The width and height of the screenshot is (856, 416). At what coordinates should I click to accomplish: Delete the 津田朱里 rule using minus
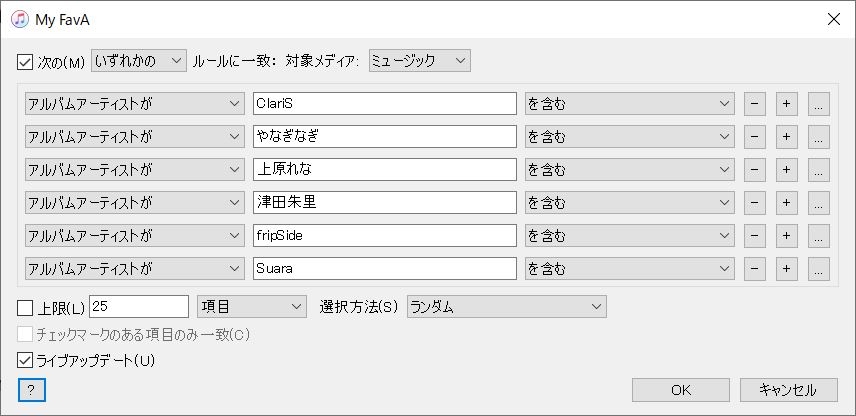point(754,203)
